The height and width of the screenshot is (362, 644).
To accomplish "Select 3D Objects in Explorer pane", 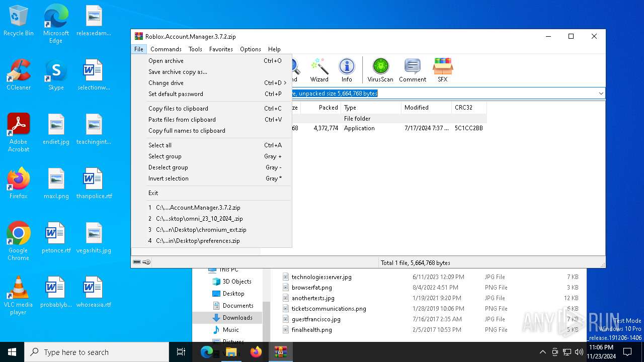I will point(231,282).
